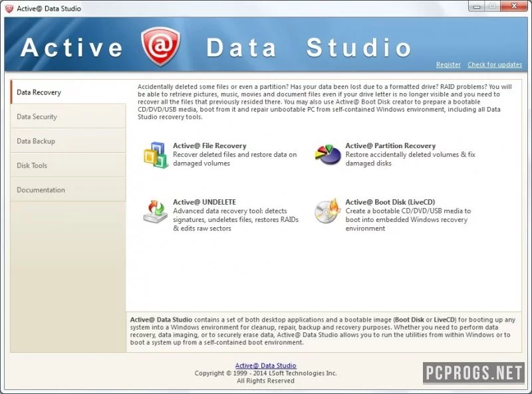Open the Data Backup tab
Screen dimensions: 532x394
pos(68,141)
